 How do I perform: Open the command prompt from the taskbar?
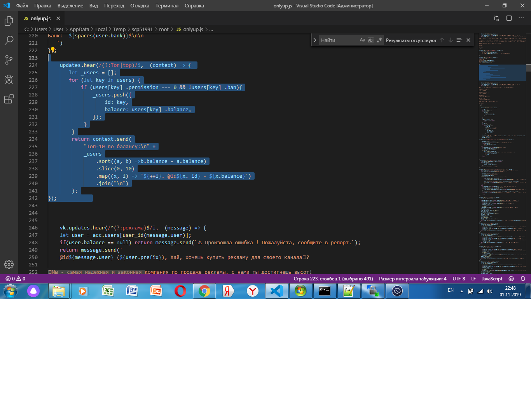(325, 291)
